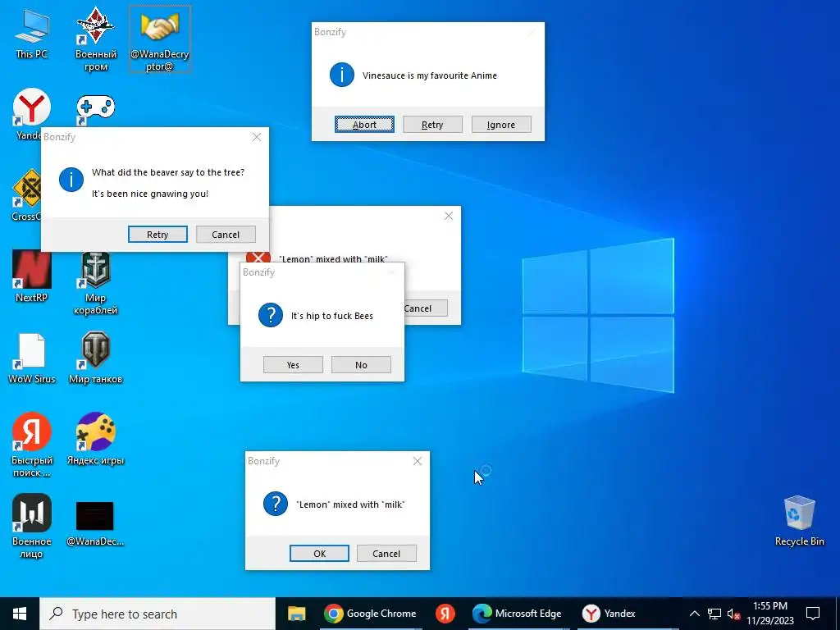Select the Быстрый поиск desktop shortcut
This screenshot has height=630, width=840.
tap(32, 445)
